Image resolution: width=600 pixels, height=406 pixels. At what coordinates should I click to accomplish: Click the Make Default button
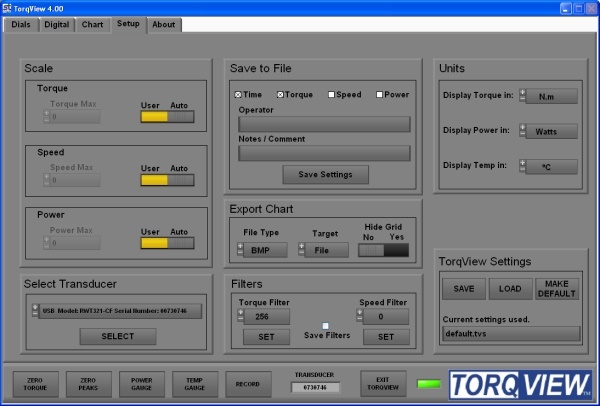[x=557, y=290]
